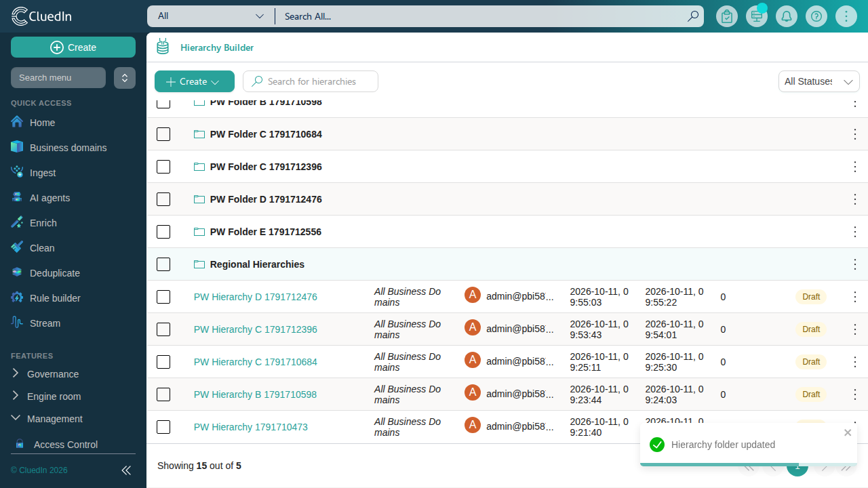This screenshot has width=868, height=488.
Task: Open the three-dot menu for Regional Hierarchies
Action: pos(855,264)
